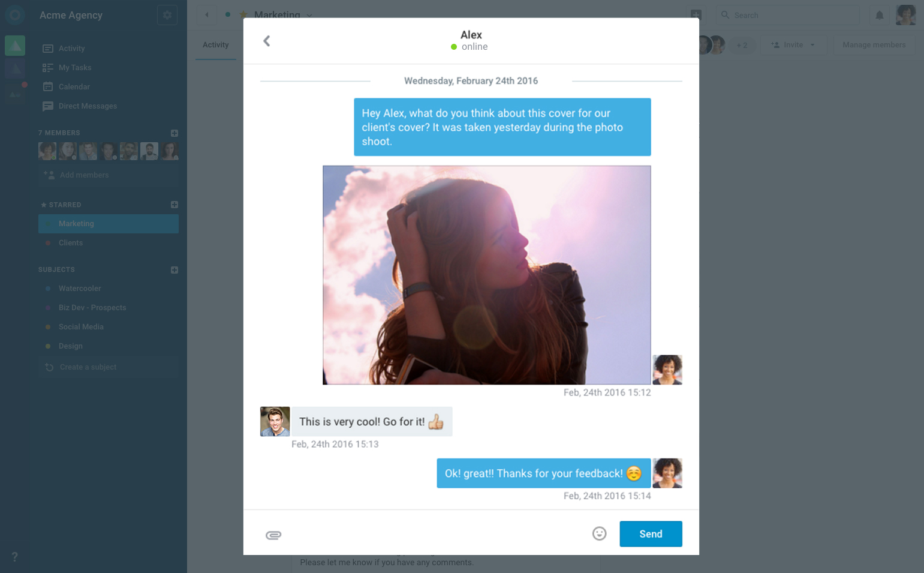Open the emoji picker smiley icon
The height and width of the screenshot is (573, 924).
[599, 533]
